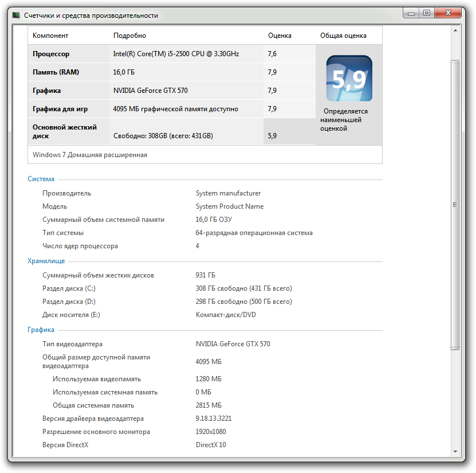Click Раздел диска (D:) label

click(x=69, y=302)
